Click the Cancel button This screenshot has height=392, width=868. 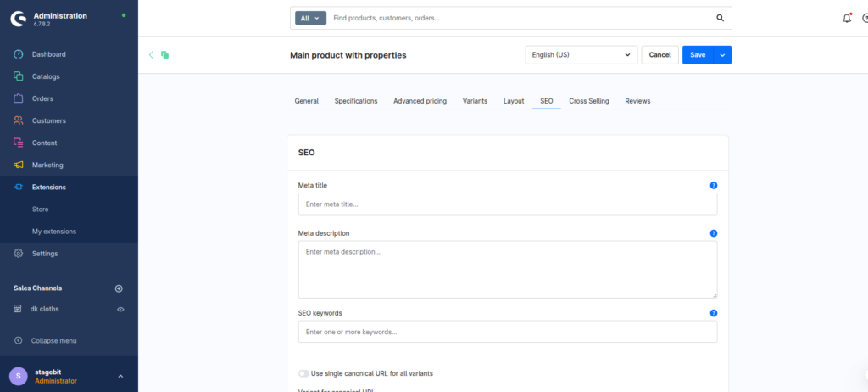click(659, 55)
